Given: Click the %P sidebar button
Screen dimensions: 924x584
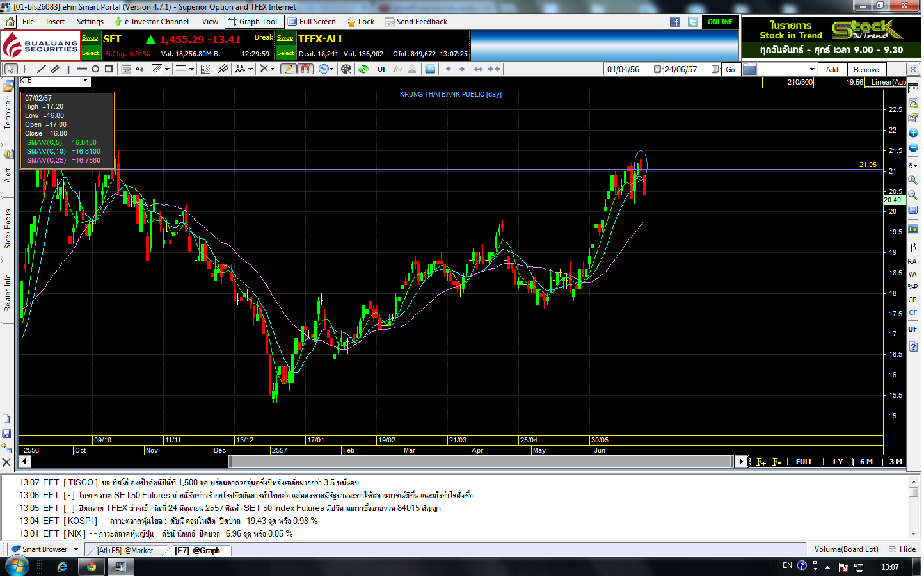Looking at the screenshot, I should (912, 288).
